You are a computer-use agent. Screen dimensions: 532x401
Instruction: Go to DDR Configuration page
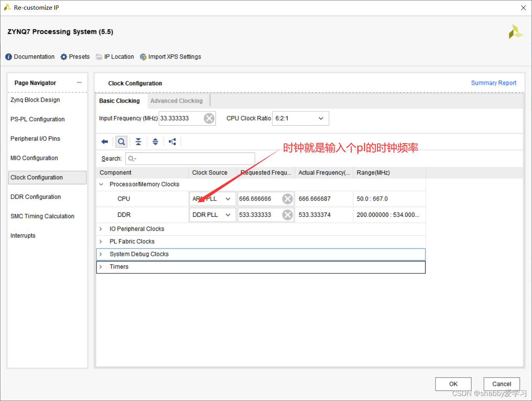36,197
